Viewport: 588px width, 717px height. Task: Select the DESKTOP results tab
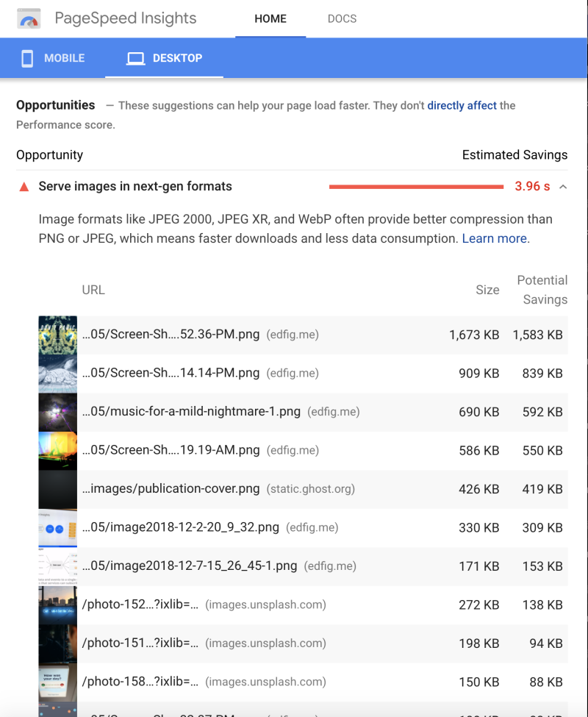click(x=165, y=58)
